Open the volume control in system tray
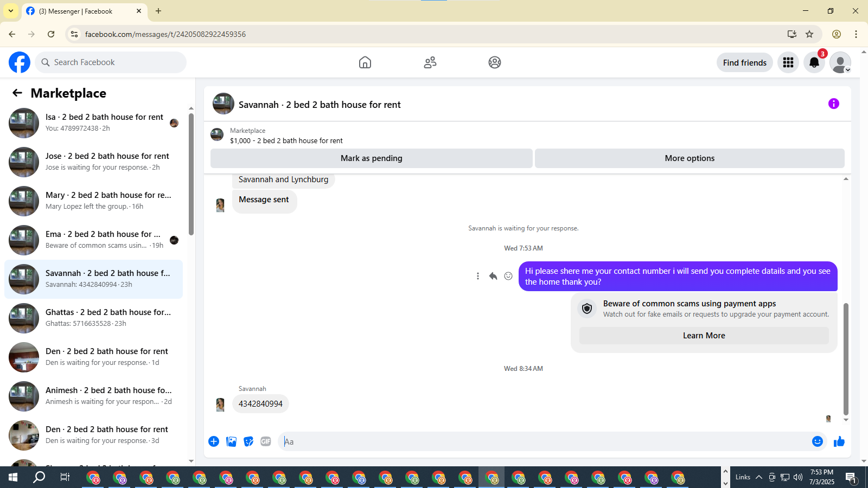The height and width of the screenshot is (488, 868). coord(798,477)
